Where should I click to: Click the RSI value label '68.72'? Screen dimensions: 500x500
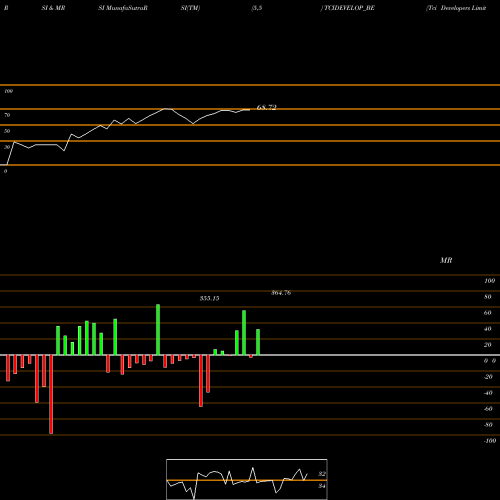click(266, 107)
